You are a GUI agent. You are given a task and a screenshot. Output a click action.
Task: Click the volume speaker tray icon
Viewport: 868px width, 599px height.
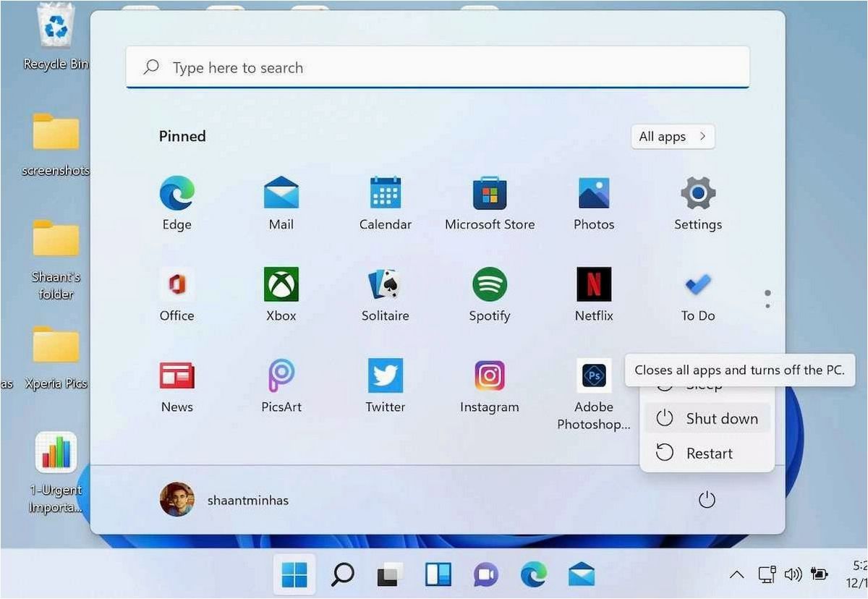[x=793, y=575]
